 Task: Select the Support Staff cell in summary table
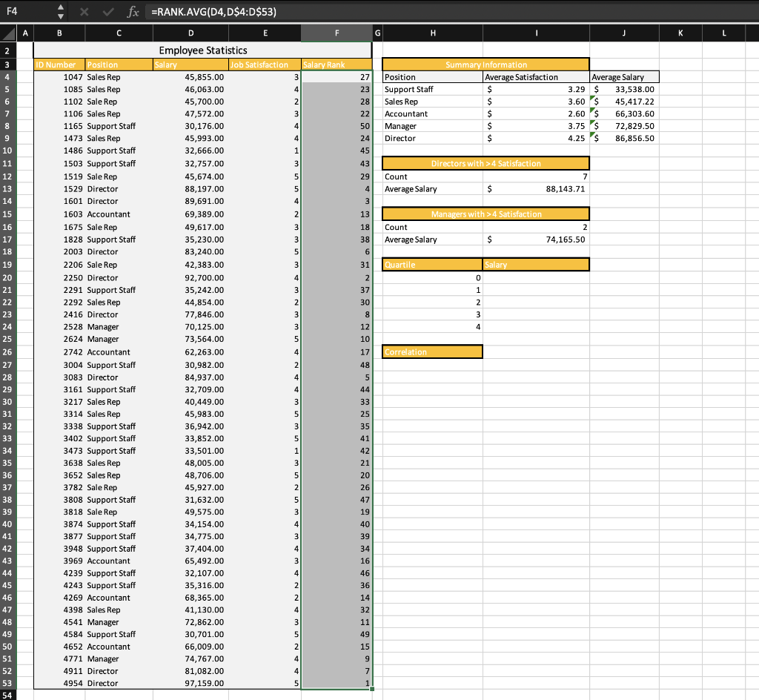[433, 90]
